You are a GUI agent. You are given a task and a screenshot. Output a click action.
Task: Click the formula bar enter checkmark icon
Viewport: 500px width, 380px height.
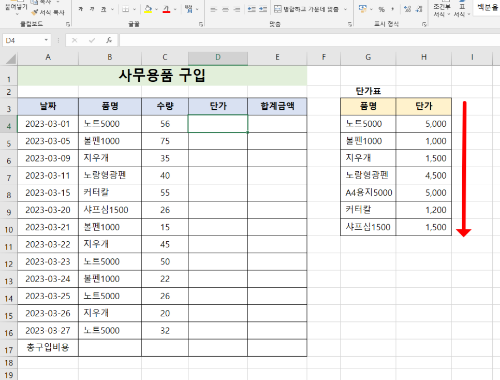point(92,40)
